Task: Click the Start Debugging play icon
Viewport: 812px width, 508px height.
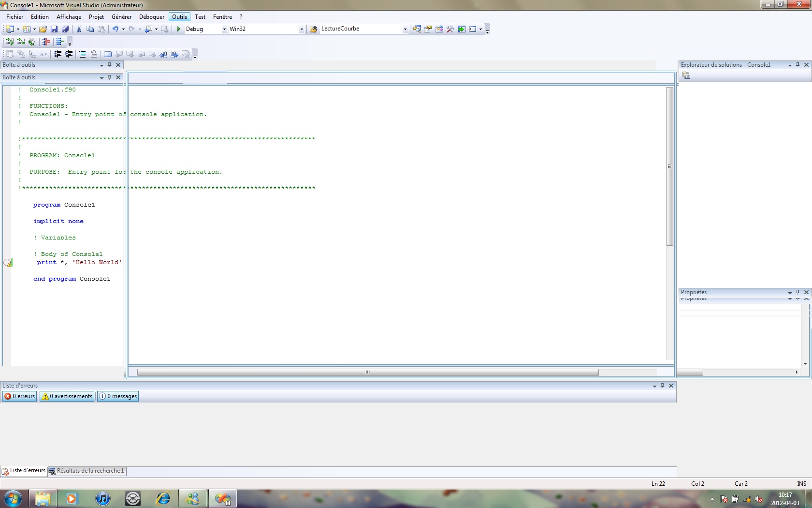Action: [179, 29]
